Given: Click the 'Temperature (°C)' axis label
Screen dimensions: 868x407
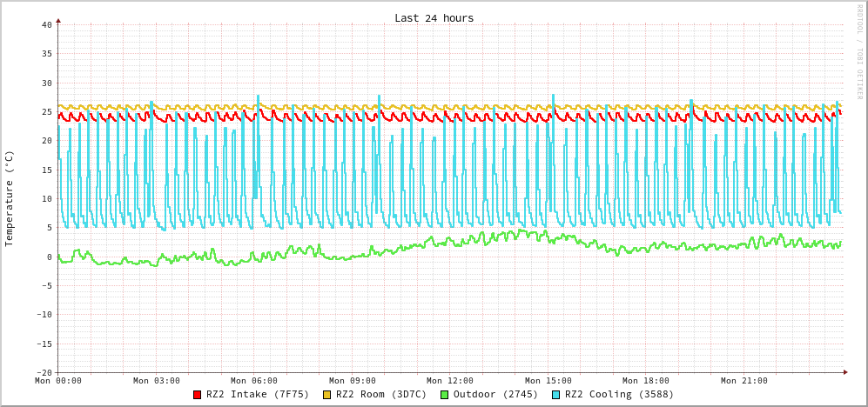Looking at the screenshot, I should click(10, 198).
